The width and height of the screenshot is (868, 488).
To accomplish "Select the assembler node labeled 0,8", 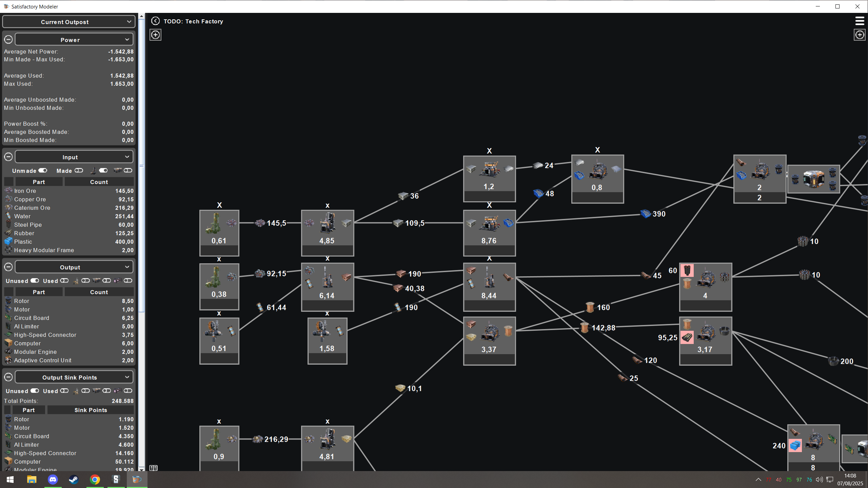I will click(597, 179).
